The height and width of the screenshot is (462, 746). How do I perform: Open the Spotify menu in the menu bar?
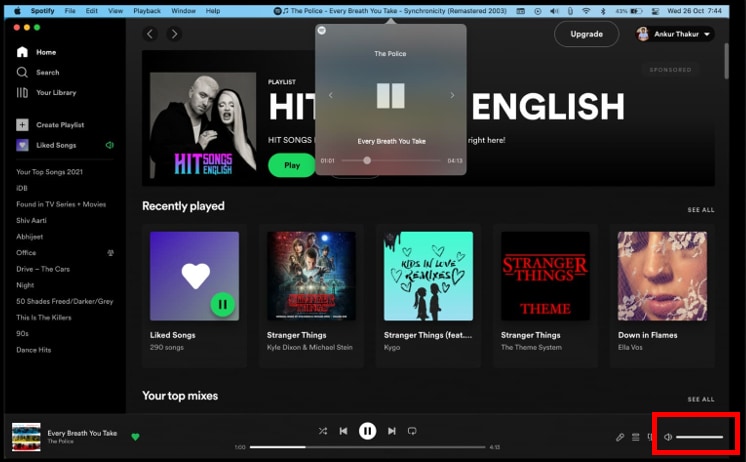pos(42,10)
